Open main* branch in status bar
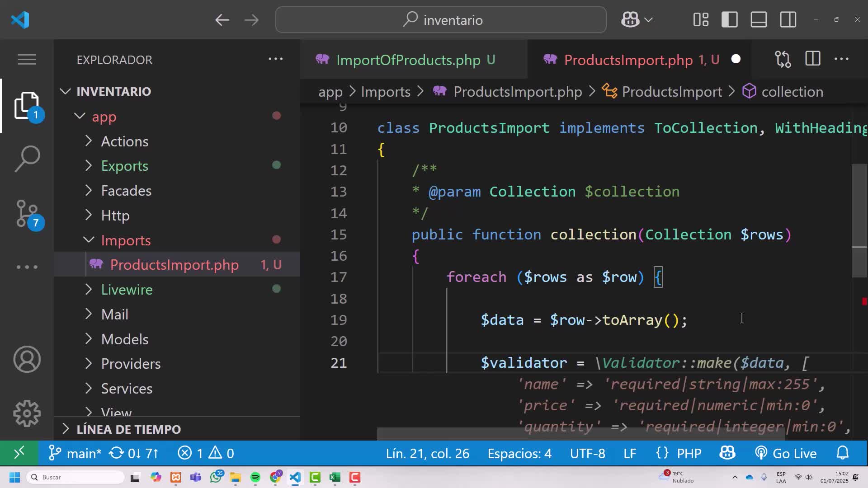The width and height of the screenshot is (868, 488). (75, 453)
